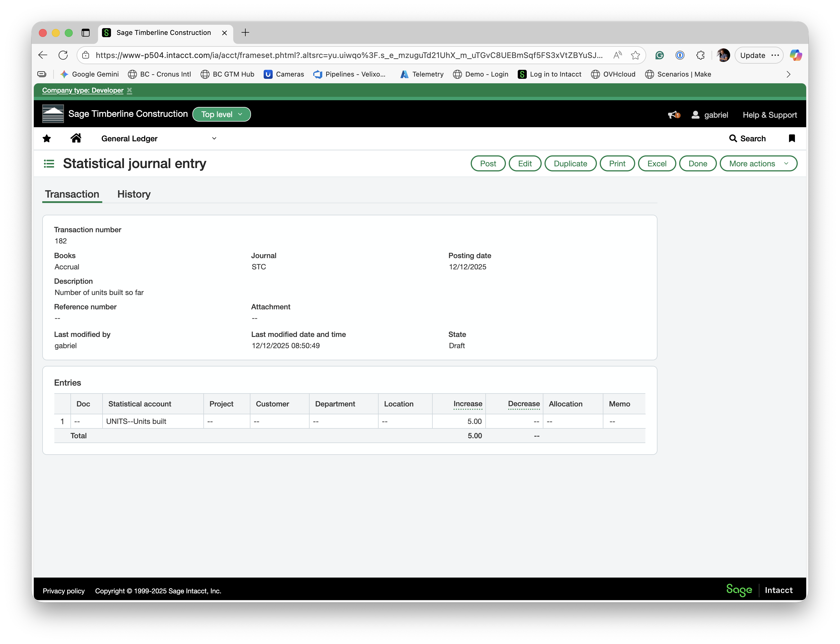Expand the More actions menu
Viewport: 840px width, 644px height.
758,164
